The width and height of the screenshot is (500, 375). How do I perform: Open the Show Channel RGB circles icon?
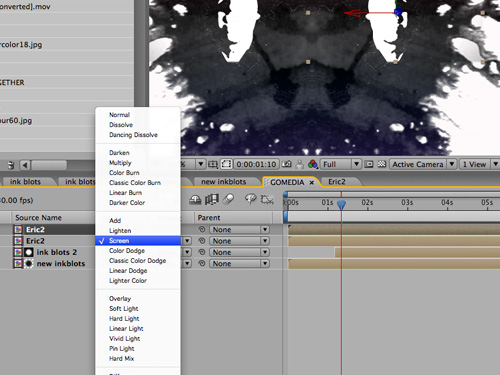(x=313, y=164)
